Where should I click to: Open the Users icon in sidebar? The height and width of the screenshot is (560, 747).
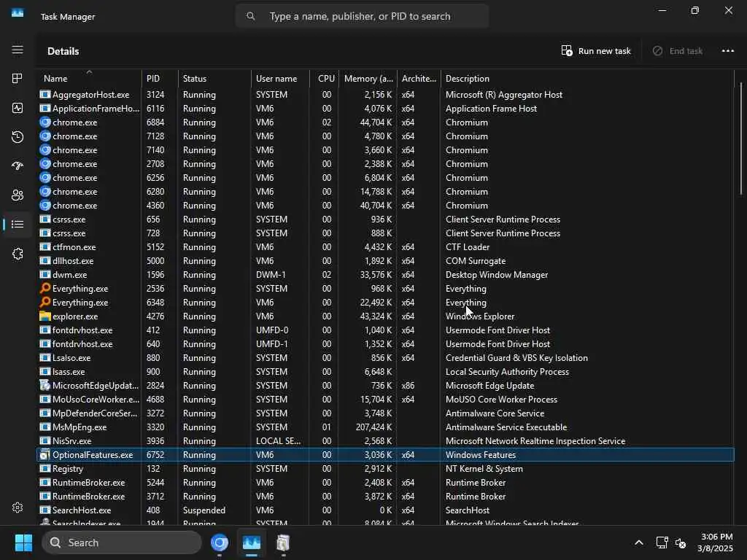coord(18,195)
